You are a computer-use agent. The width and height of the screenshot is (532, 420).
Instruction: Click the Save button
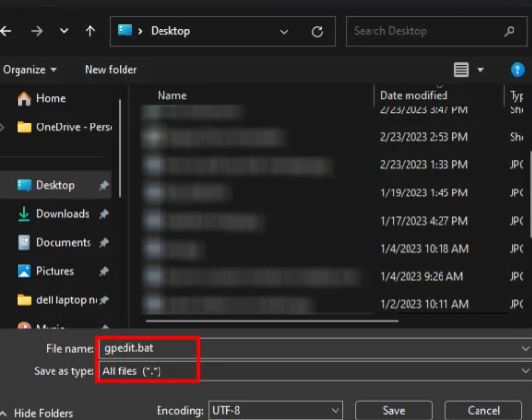pos(394,411)
